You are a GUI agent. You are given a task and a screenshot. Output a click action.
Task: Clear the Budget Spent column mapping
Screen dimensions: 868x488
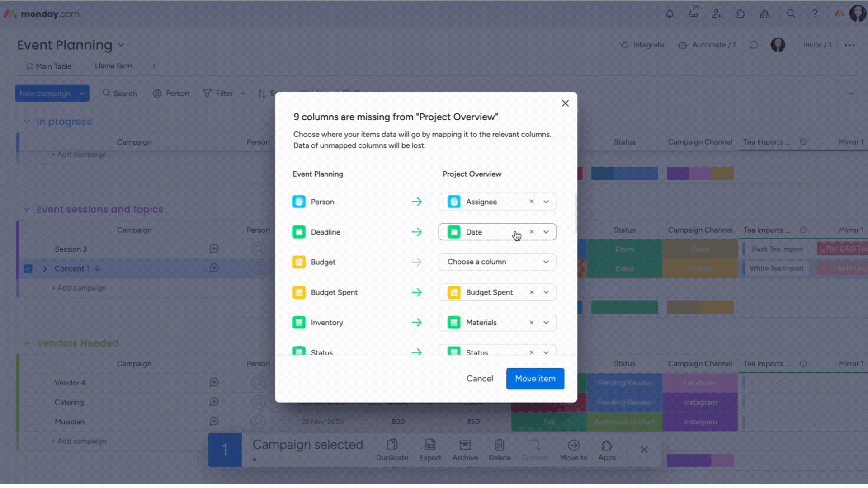[532, 292]
